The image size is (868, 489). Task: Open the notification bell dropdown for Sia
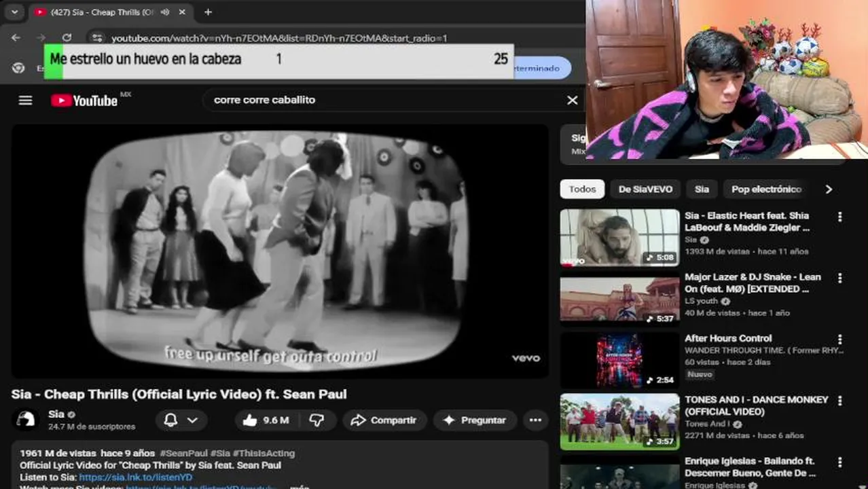point(181,420)
